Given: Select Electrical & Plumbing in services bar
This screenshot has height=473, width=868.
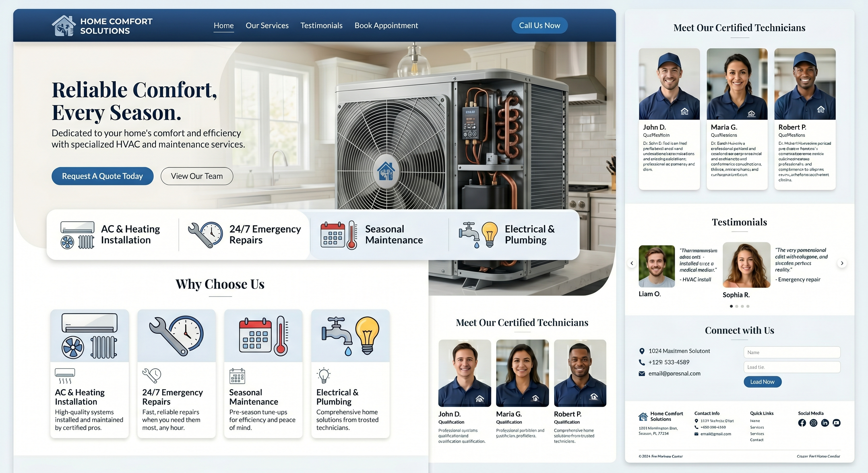Looking at the screenshot, I should point(530,235).
